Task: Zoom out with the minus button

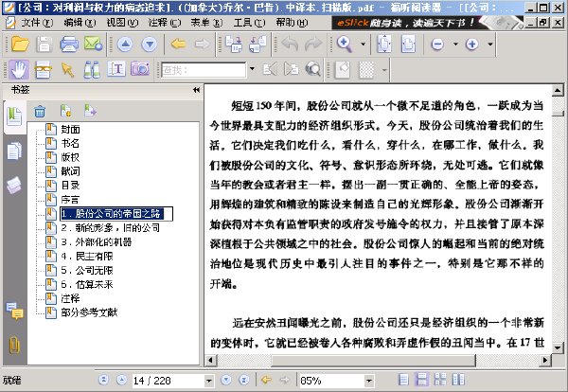Action: (437, 45)
